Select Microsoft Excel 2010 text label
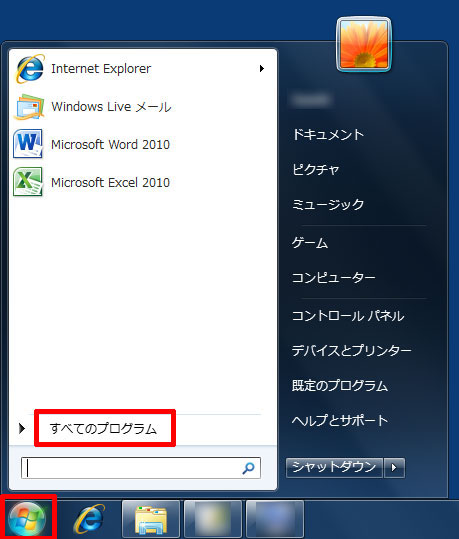 click(110, 182)
